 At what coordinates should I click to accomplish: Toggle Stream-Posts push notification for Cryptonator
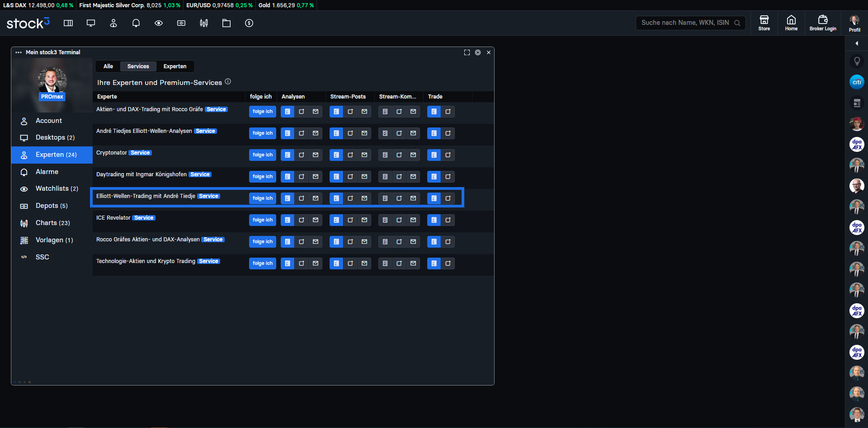(350, 155)
